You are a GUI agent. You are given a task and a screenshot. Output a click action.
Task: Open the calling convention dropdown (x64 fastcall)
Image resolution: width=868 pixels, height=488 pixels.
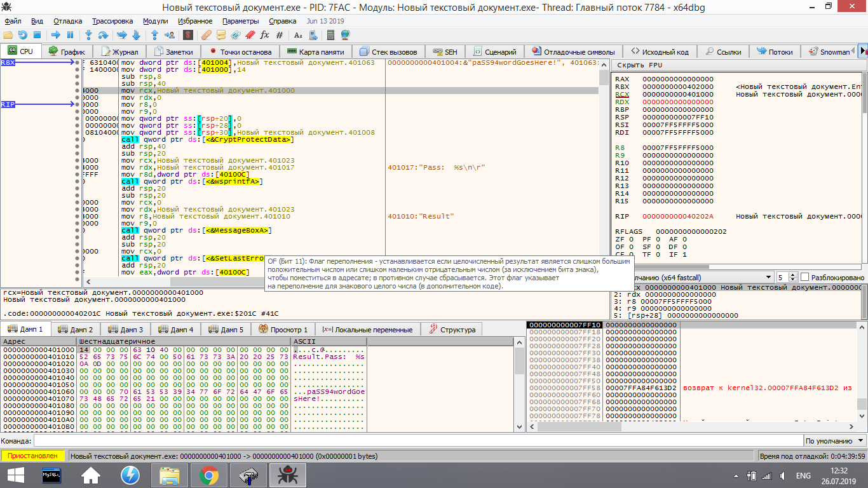tap(768, 278)
